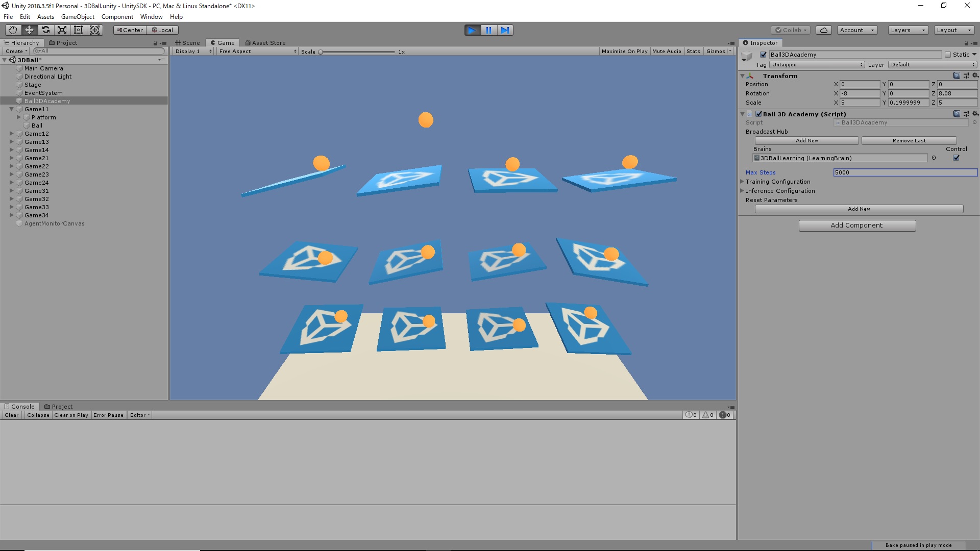Switch to the Scene tab
This screenshot has width=980, height=551.
tap(187, 43)
